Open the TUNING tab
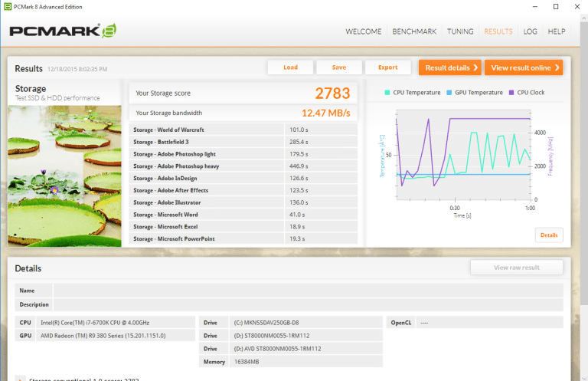The width and height of the screenshot is (588, 381). (x=460, y=31)
